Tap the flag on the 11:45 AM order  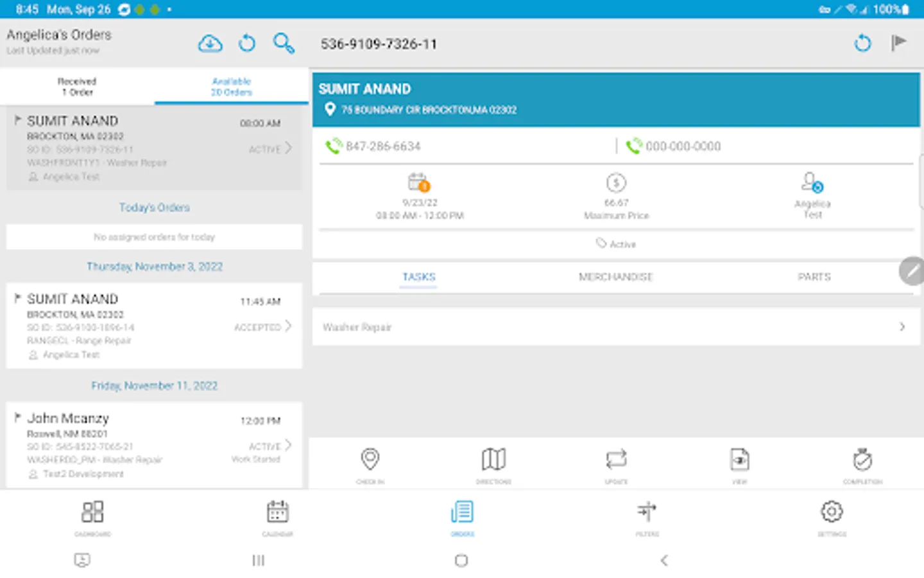point(18,298)
